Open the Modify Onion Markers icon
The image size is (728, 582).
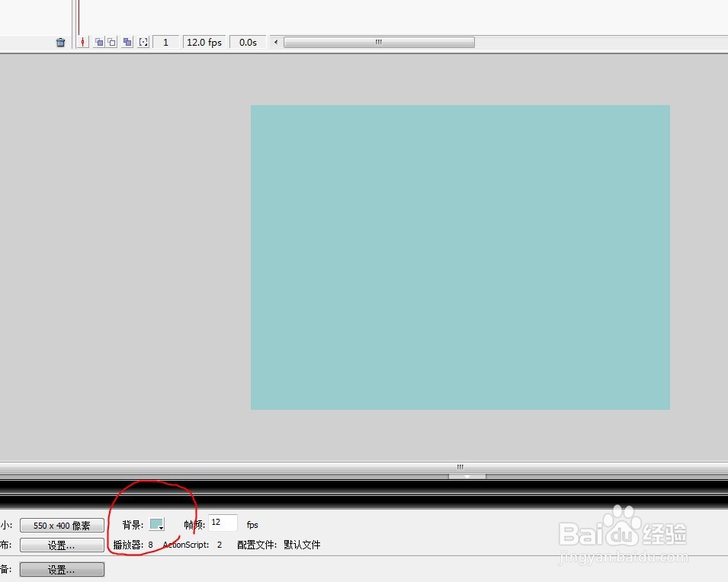[144, 42]
